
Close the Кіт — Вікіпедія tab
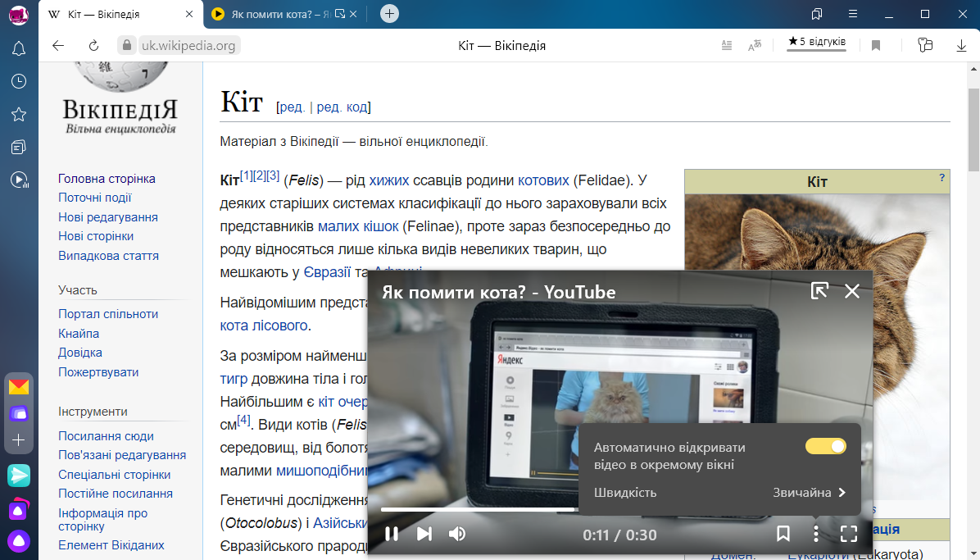[189, 14]
